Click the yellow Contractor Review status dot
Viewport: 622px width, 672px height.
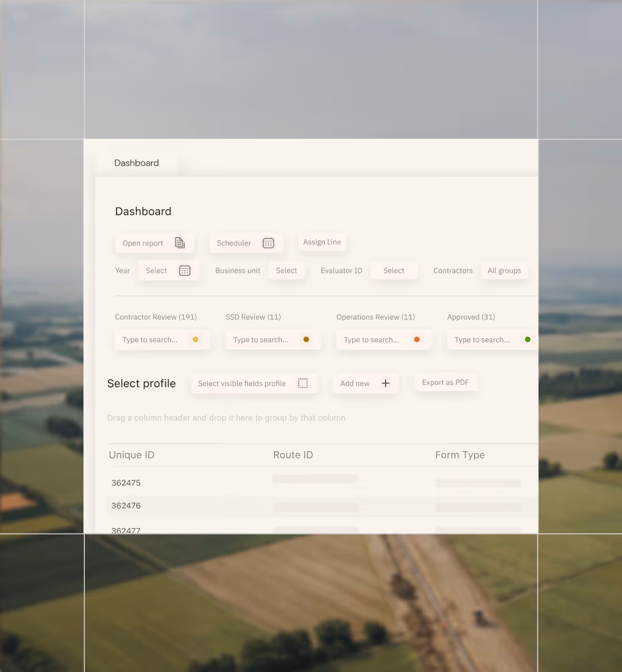pos(196,339)
